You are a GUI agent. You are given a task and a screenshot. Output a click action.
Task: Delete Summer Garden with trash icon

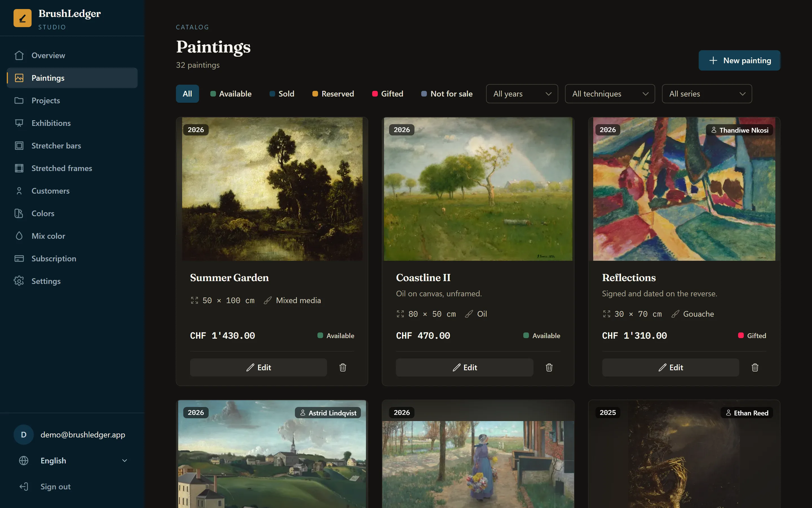coord(343,367)
